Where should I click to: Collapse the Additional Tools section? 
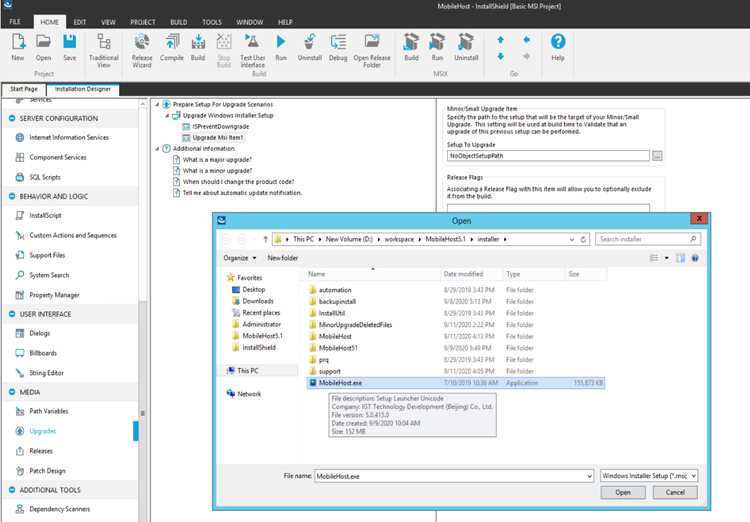12,490
